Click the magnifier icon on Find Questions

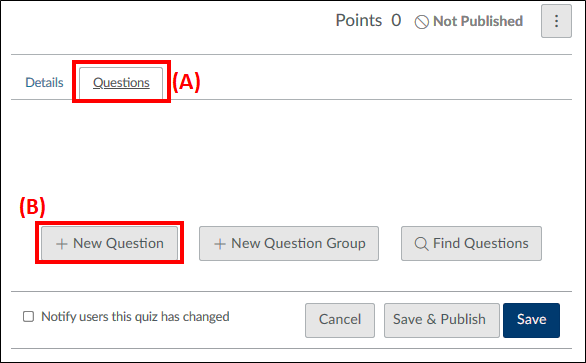421,244
